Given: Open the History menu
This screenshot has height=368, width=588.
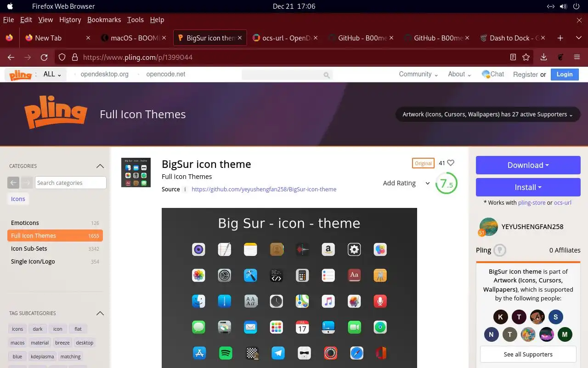Looking at the screenshot, I should tap(70, 20).
